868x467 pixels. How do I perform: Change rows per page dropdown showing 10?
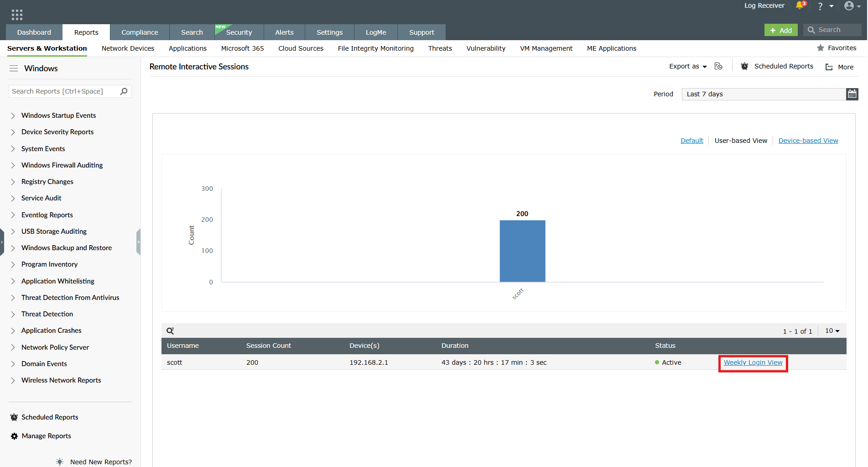[832, 331]
